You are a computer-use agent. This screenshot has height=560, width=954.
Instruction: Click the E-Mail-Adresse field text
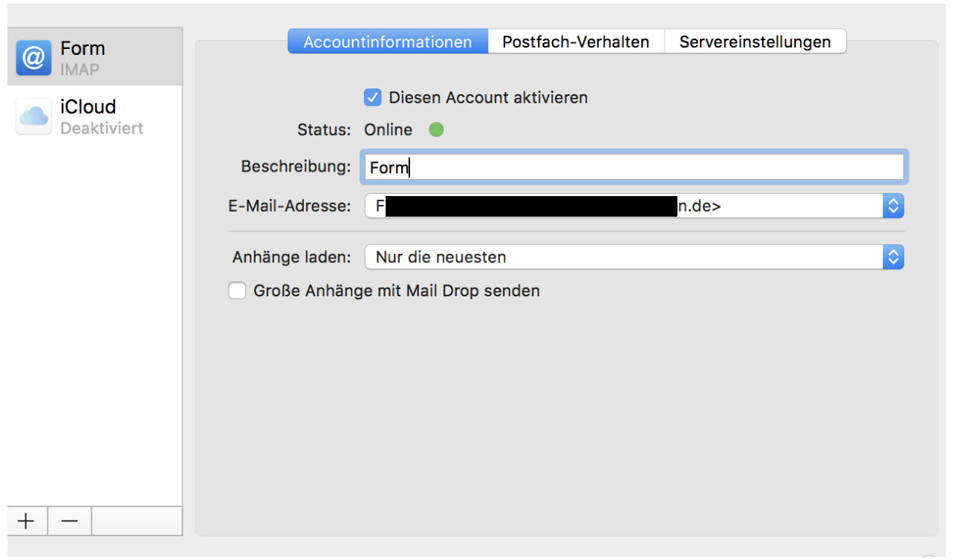click(x=698, y=206)
